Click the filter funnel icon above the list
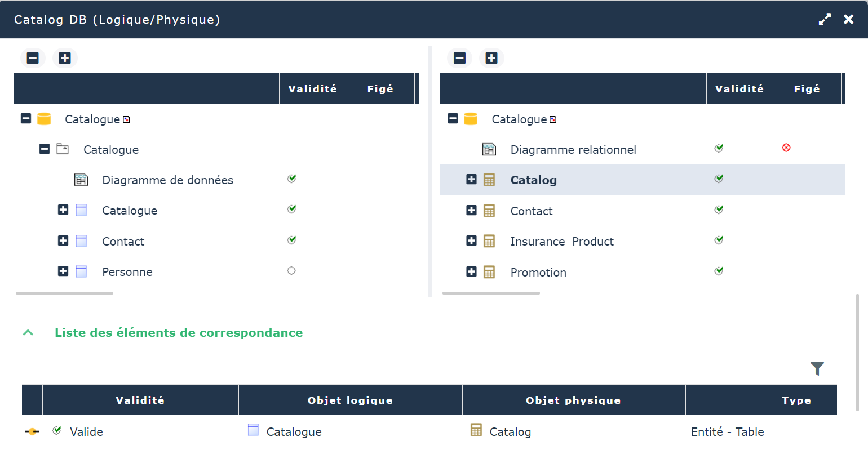Viewport: 868px width, 459px height. point(817,368)
